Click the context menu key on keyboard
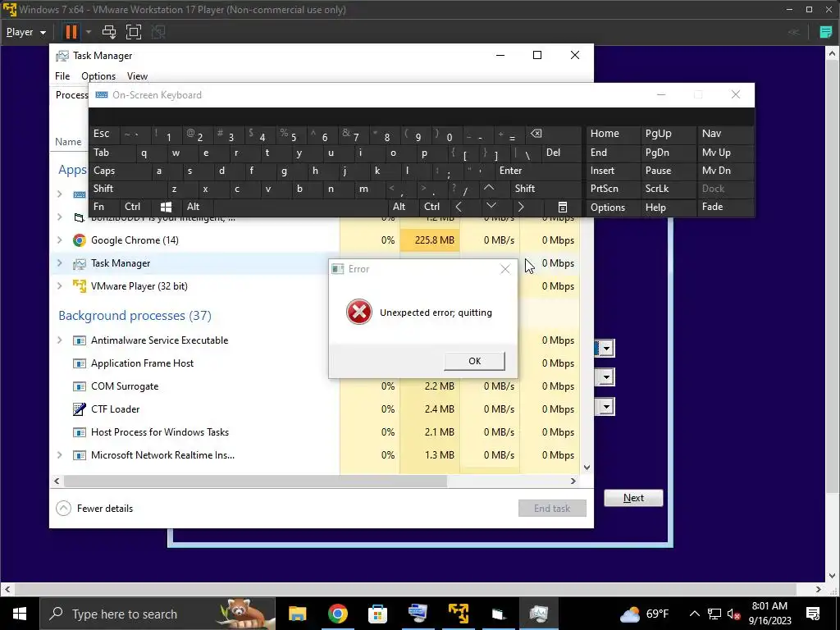The width and height of the screenshot is (840, 630). pyautogui.click(x=563, y=207)
